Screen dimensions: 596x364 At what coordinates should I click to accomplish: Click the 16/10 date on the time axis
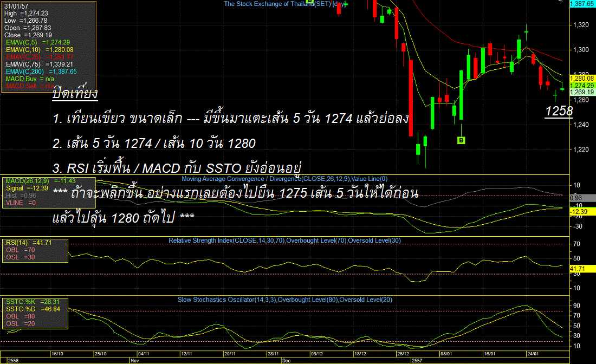click(x=57, y=354)
